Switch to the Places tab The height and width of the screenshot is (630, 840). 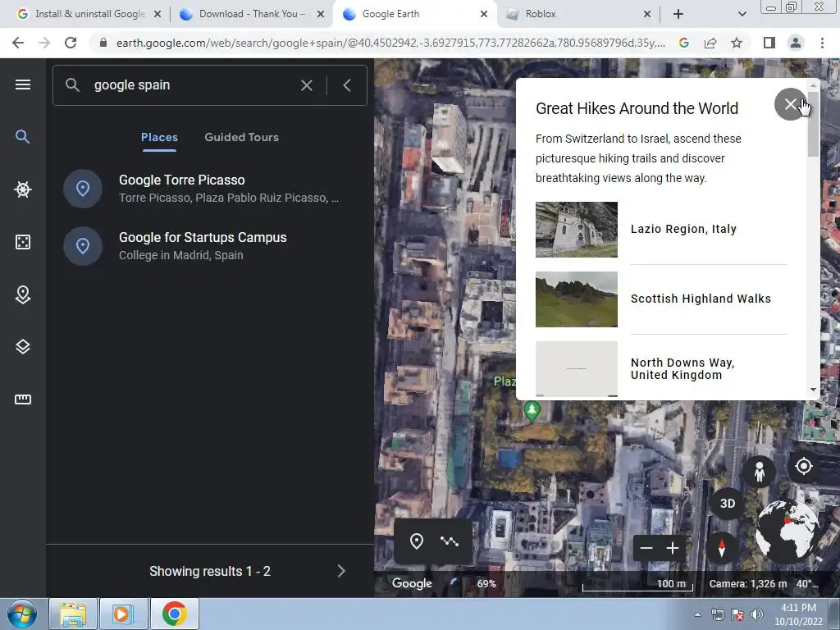coord(159,137)
